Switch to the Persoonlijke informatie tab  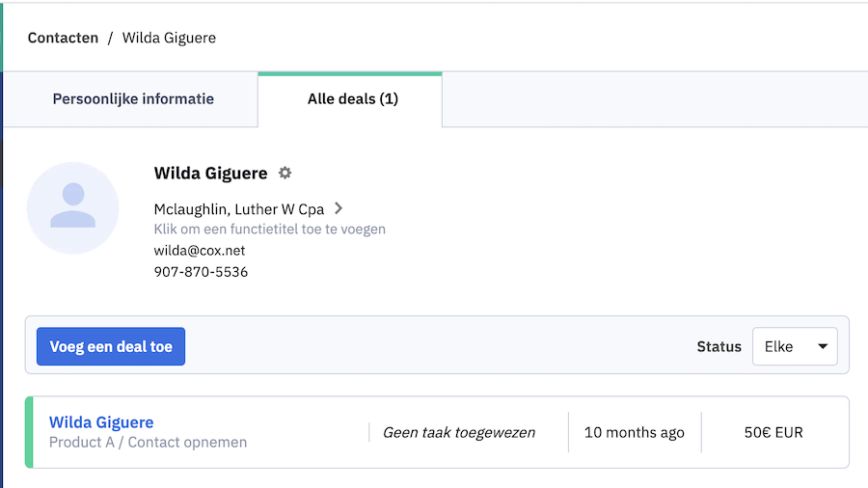pyautogui.click(x=133, y=99)
